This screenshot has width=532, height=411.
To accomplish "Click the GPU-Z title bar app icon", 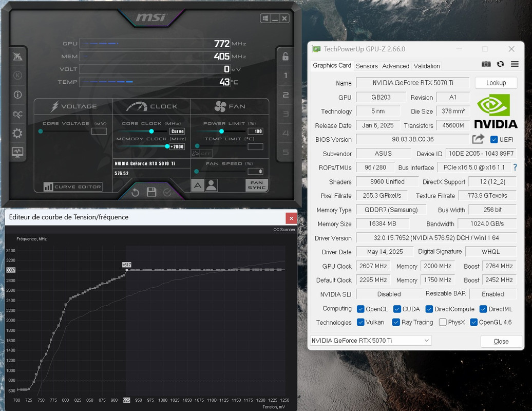I will 316,49.
